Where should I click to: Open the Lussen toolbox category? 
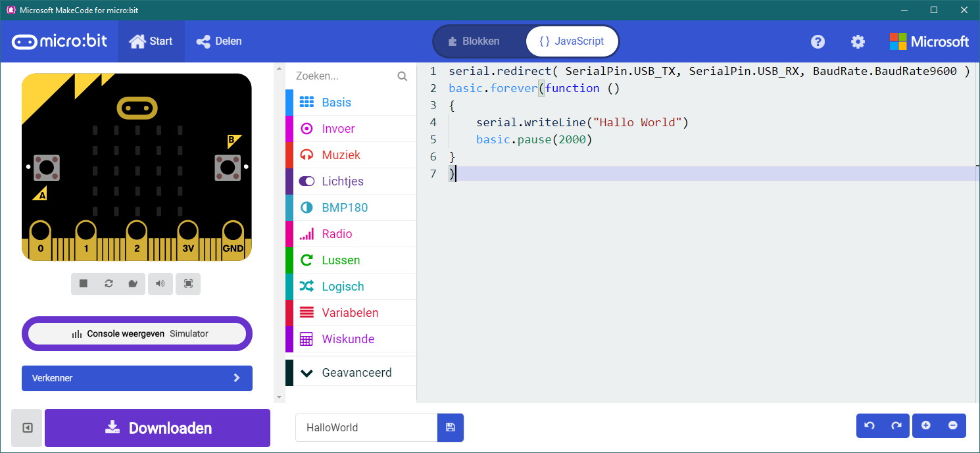click(351, 260)
